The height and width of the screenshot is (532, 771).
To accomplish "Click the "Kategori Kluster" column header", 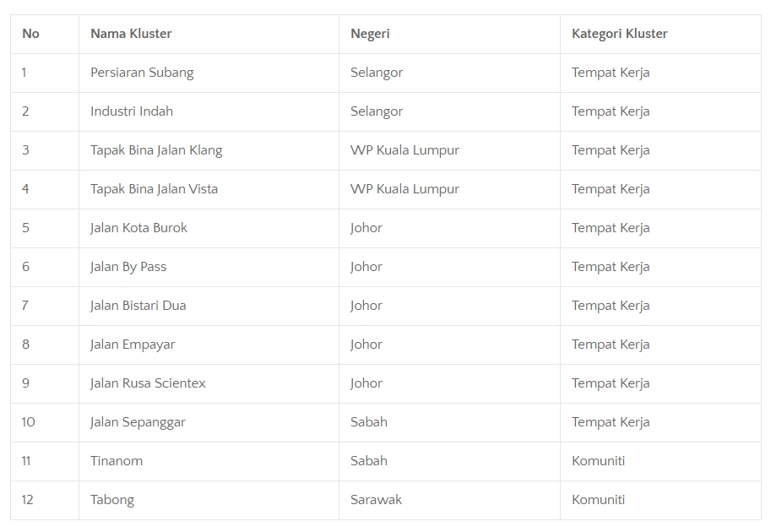I will [619, 34].
